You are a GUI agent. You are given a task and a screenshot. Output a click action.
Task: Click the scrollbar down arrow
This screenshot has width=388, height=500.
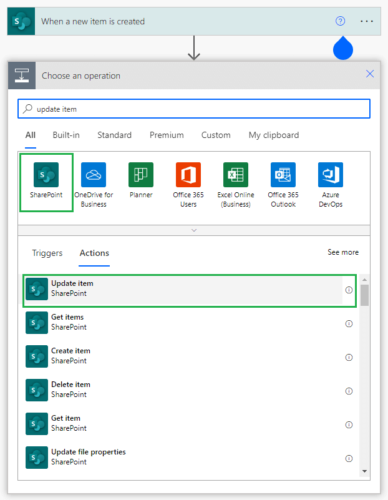(x=365, y=471)
